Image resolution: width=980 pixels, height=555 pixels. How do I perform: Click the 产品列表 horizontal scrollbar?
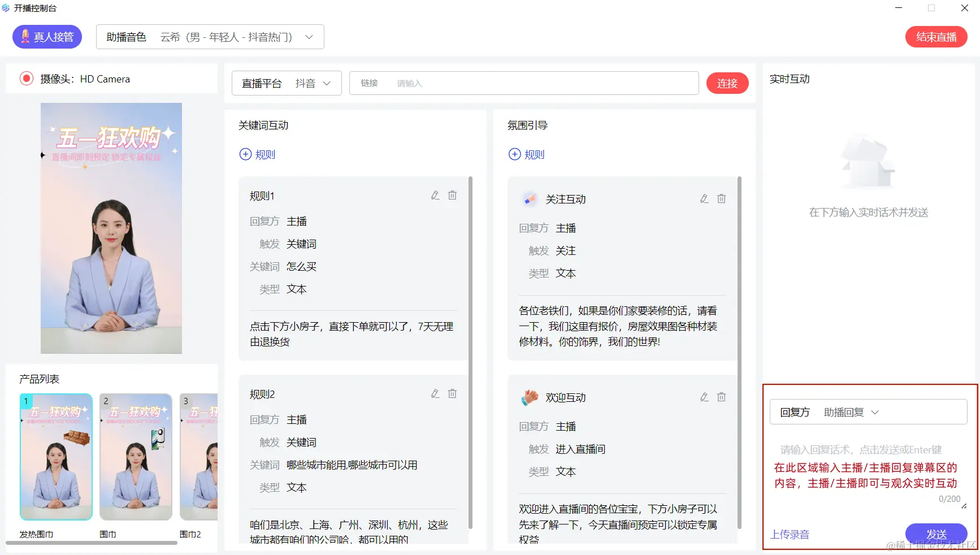[92, 543]
